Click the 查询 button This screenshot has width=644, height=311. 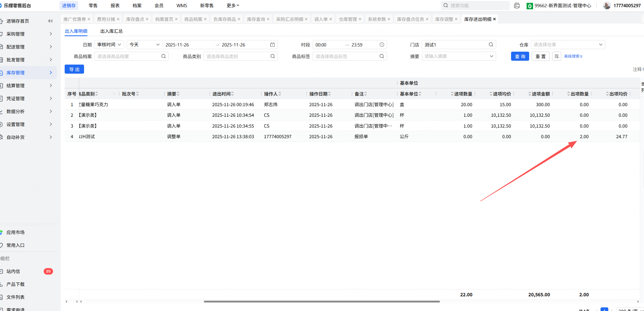coord(520,56)
